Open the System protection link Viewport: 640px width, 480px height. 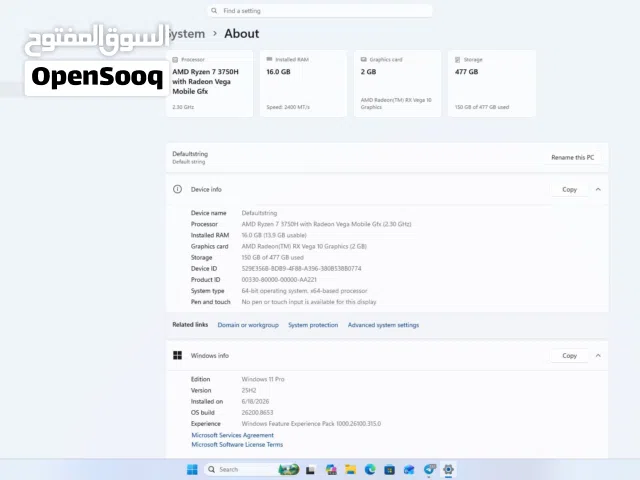click(313, 325)
